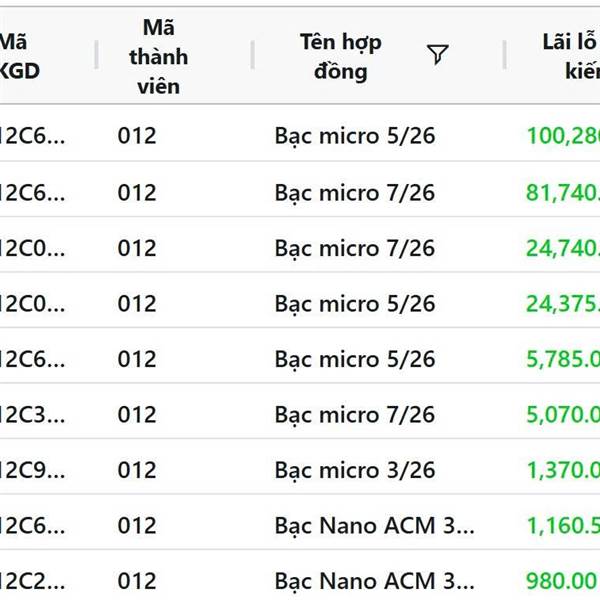The width and height of the screenshot is (600, 600).
Task: Select the 5,785 profit value
Action: (x=562, y=358)
